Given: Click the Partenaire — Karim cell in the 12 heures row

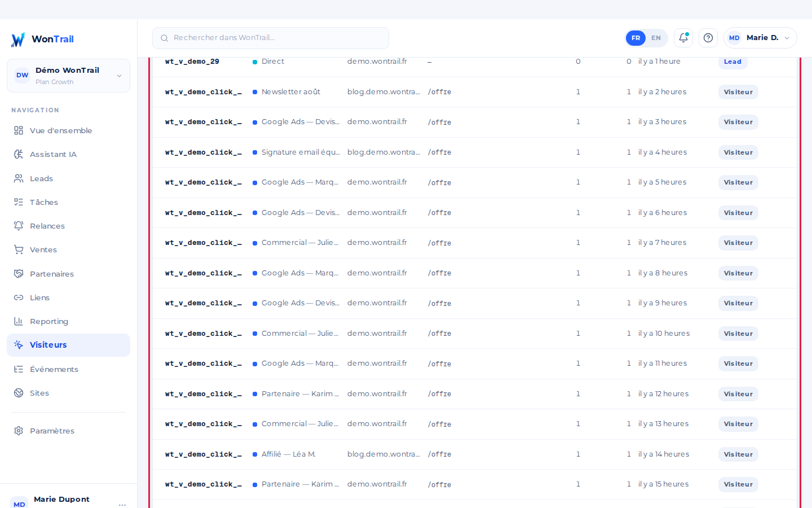Looking at the screenshot, I should (x=301, y=394).
